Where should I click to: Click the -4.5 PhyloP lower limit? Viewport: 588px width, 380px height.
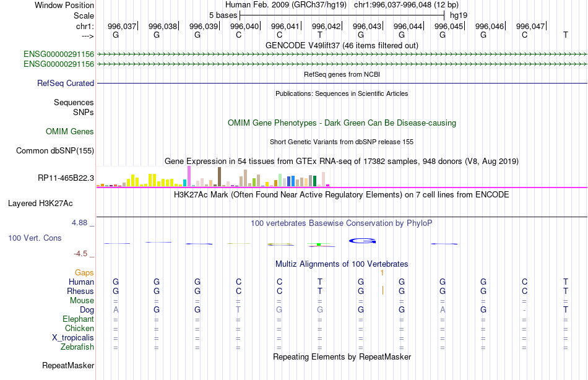click(x=80, y=254)
